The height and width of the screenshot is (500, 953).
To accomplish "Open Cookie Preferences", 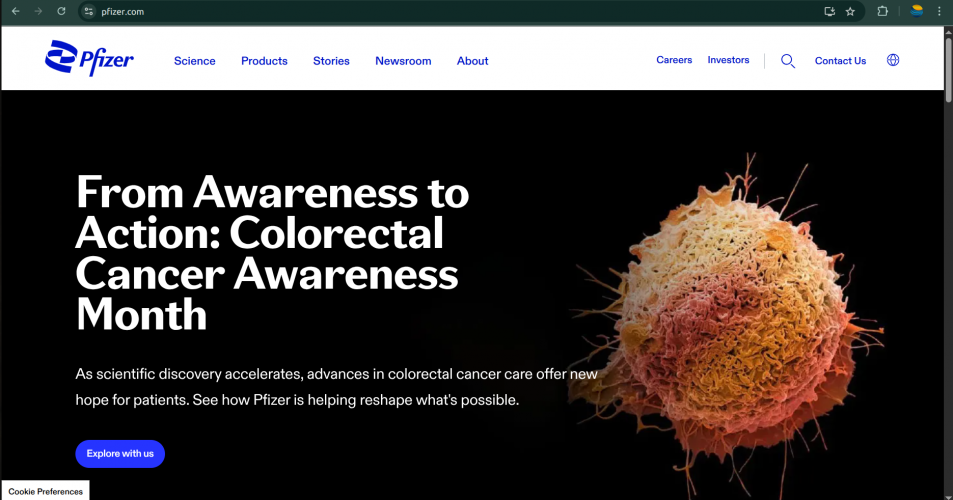I will tap(46, 491).
